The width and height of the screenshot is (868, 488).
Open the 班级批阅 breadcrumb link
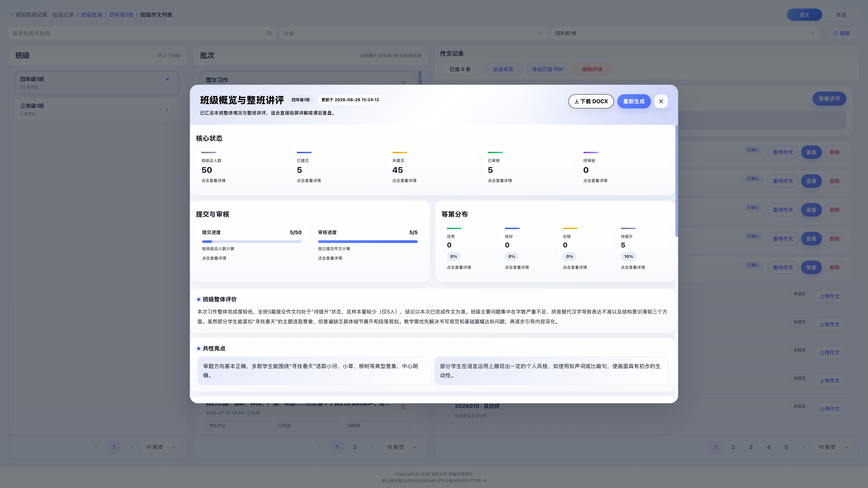[x=92, y=15]
